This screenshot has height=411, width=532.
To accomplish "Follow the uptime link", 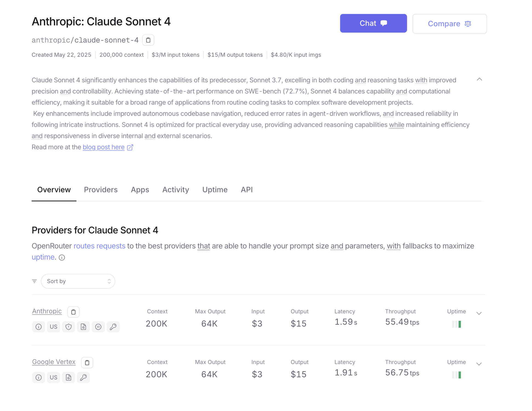I will coord(43,257).
